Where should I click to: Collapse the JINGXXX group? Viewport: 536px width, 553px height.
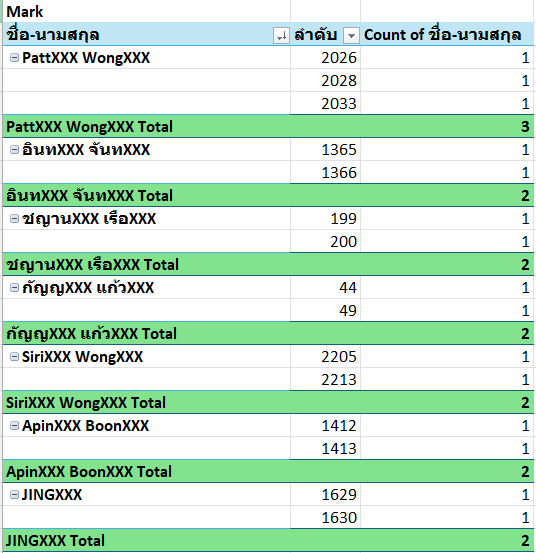[14, 495]
